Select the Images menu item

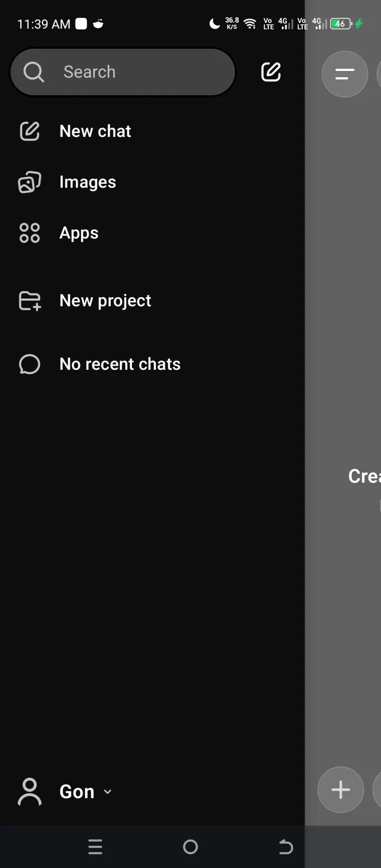click(x=88, y=182)
